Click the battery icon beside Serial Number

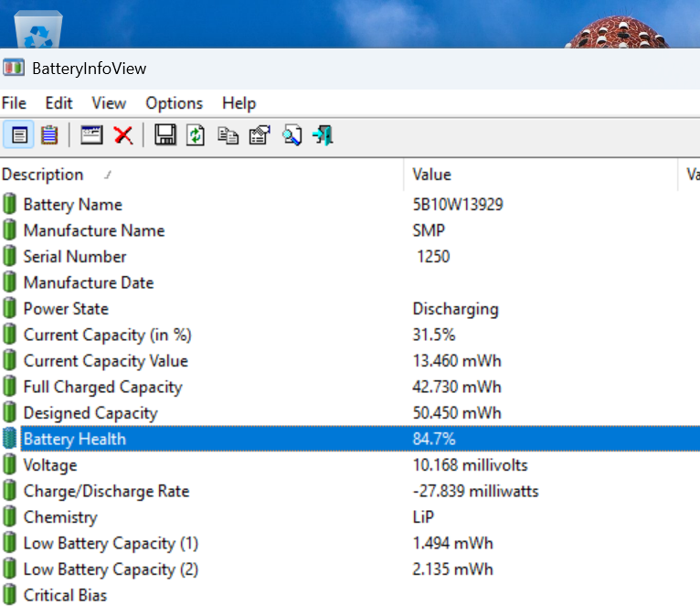(x=9, y=256)
